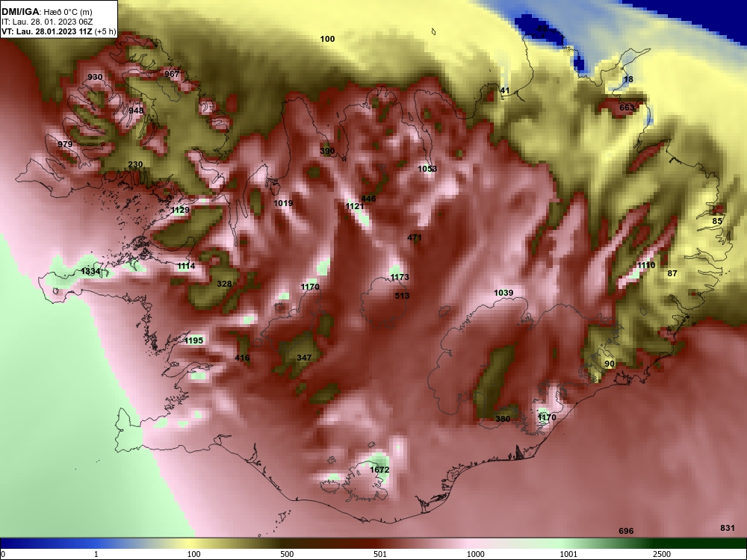Screen dimensions: 747x560
Task: Select the 41 value label
Action: coord(504,90)
